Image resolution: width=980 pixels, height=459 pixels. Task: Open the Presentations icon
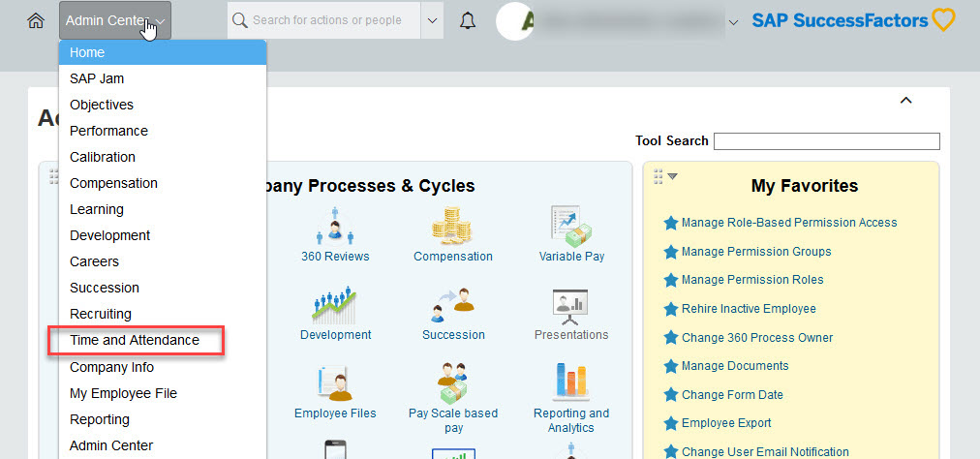click(570, 306)
